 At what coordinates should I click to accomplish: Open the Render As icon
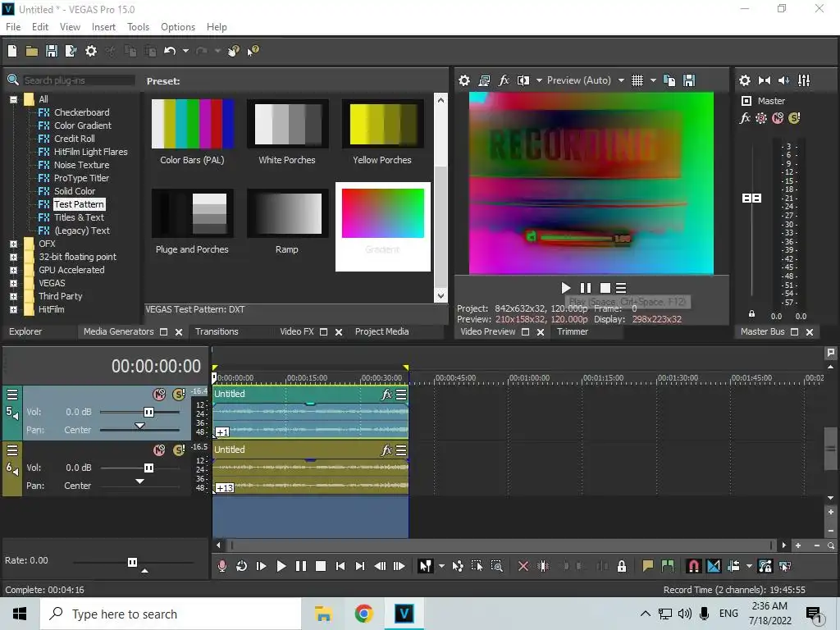pos(71,51)
